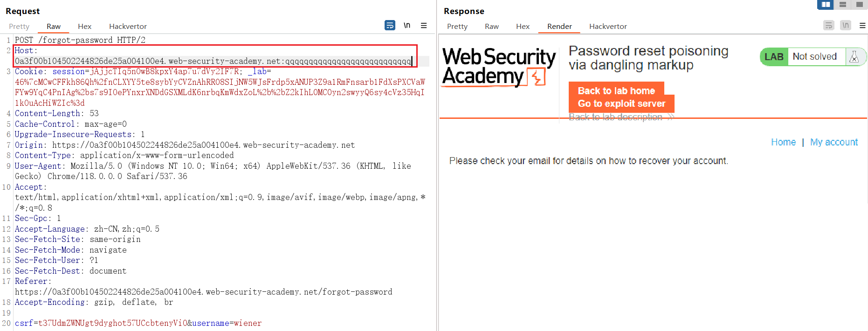The width and height of the screenshot is (868, 331).
Task: Open the Request panel hamburger menu
Action: 424,25
